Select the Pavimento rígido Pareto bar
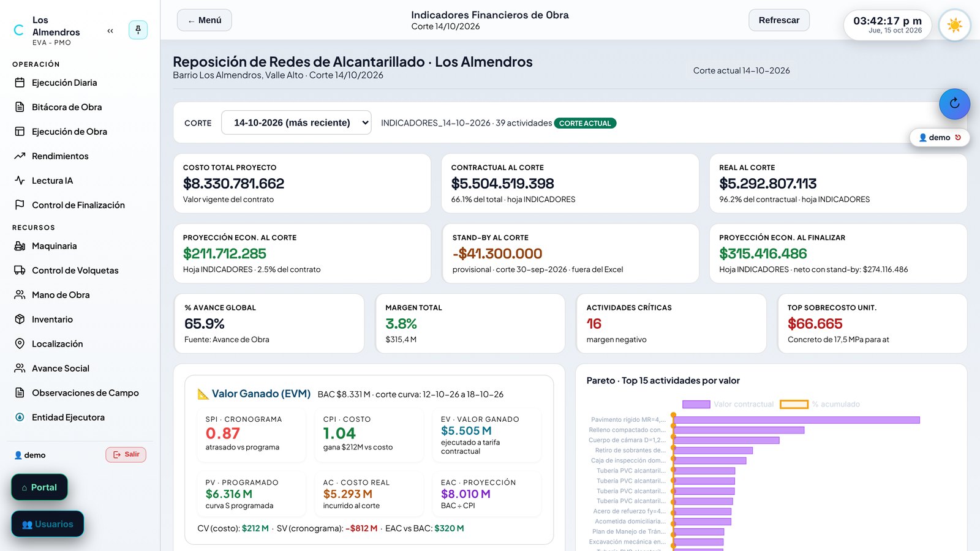This screenshot has width=980, height=551. tap(797, 420)
